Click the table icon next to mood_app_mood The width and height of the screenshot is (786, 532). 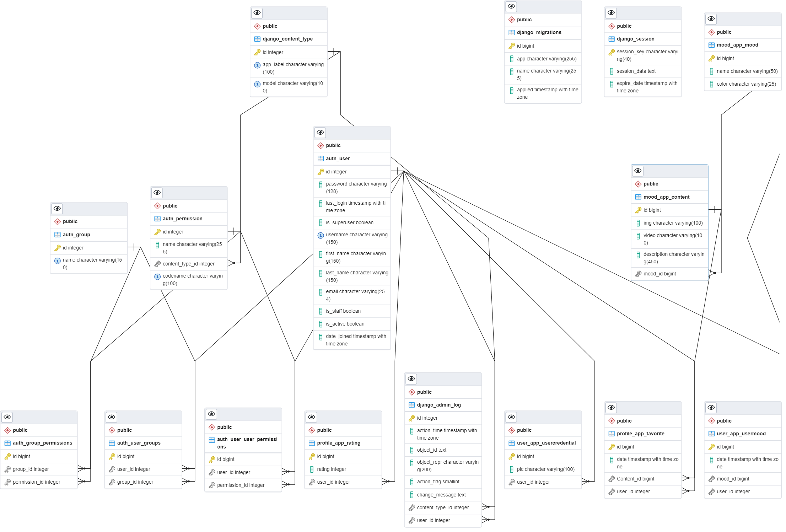tap(712, 45)
